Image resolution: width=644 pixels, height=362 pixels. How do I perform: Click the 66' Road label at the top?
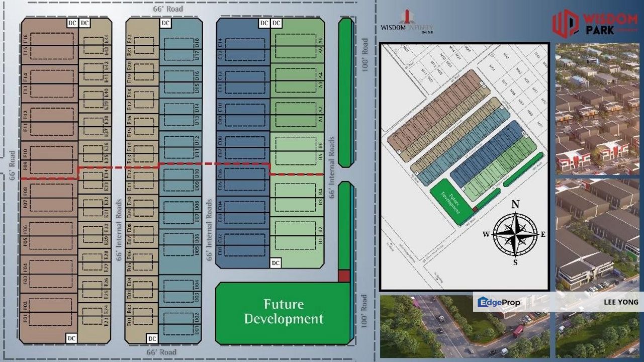[x=168, y=9]
